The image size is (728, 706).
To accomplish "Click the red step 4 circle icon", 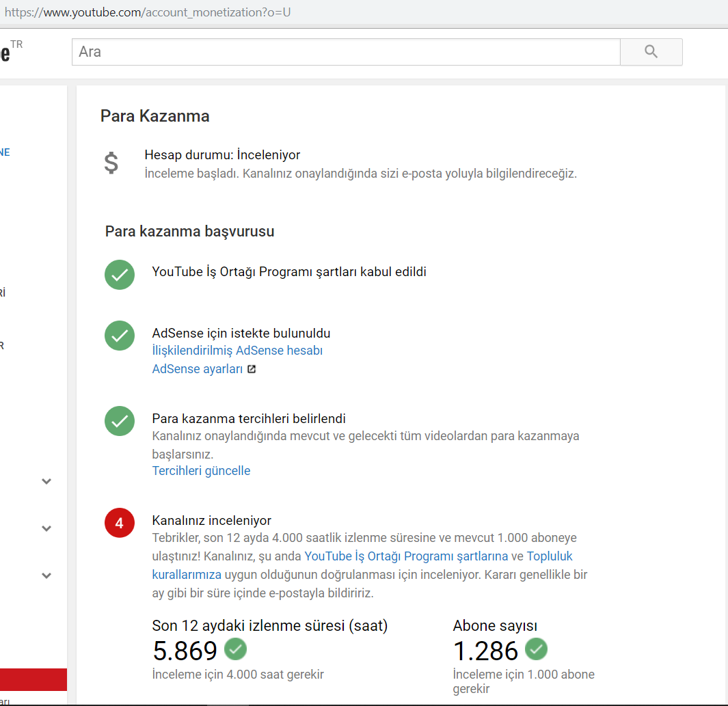I will click(120, 523).
